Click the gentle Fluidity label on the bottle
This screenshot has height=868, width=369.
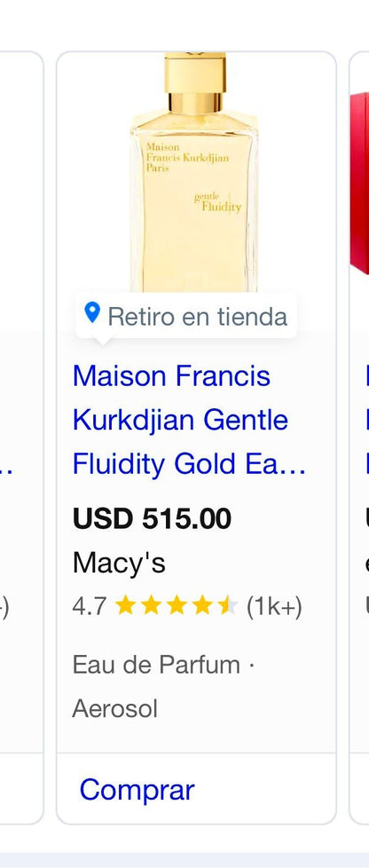pyautogui.click(x=218, y=203)
